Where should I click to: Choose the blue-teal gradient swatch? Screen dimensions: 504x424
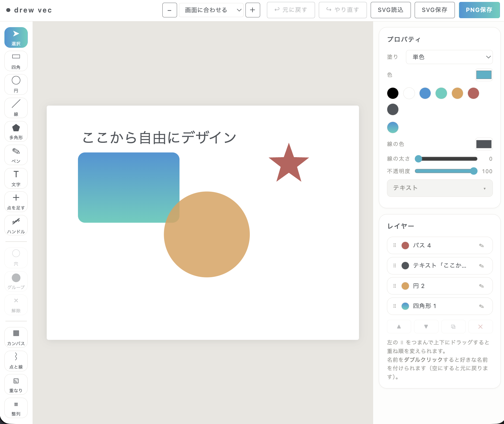(x=393, y=127)
